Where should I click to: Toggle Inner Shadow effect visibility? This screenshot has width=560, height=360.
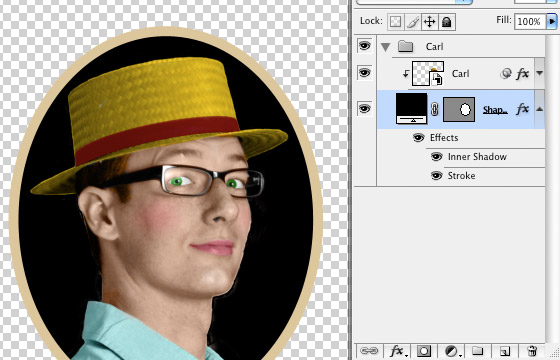click(436, 157)
